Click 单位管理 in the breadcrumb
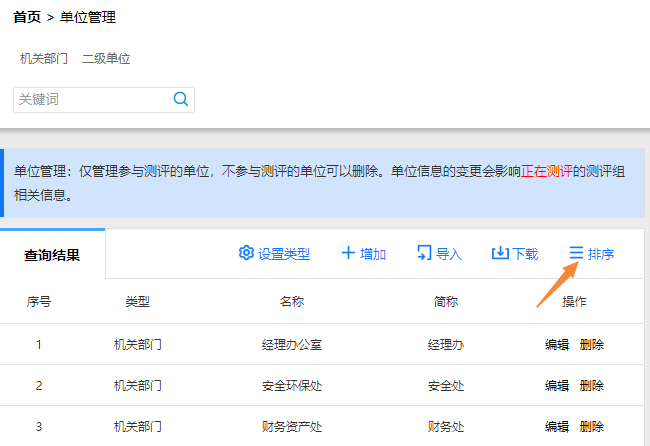 coord(88,17)
